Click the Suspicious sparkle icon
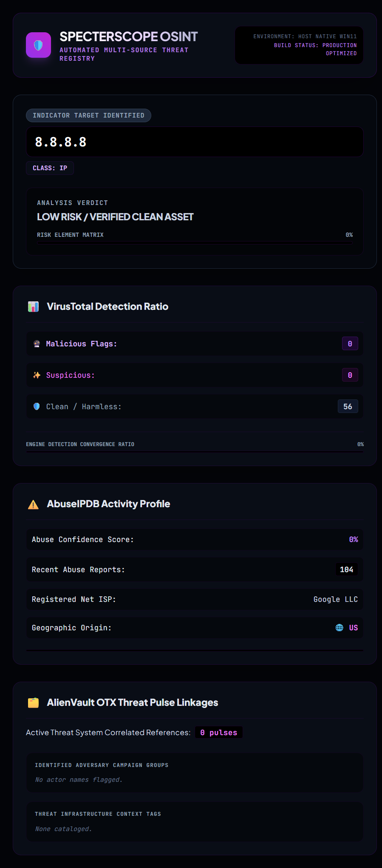The width and height of the screenshot is (382, 868). pyautogui.click(x=37, y=375)
